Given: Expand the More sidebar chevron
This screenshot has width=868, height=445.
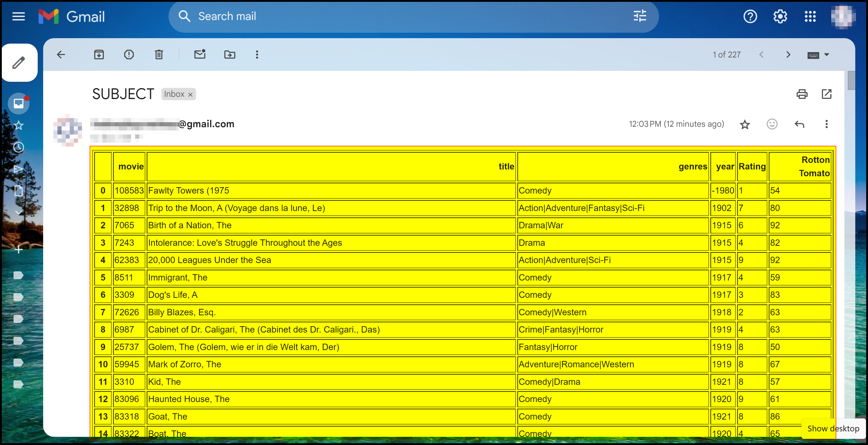Looking at the screenshot, I should (x=19, y=213).
